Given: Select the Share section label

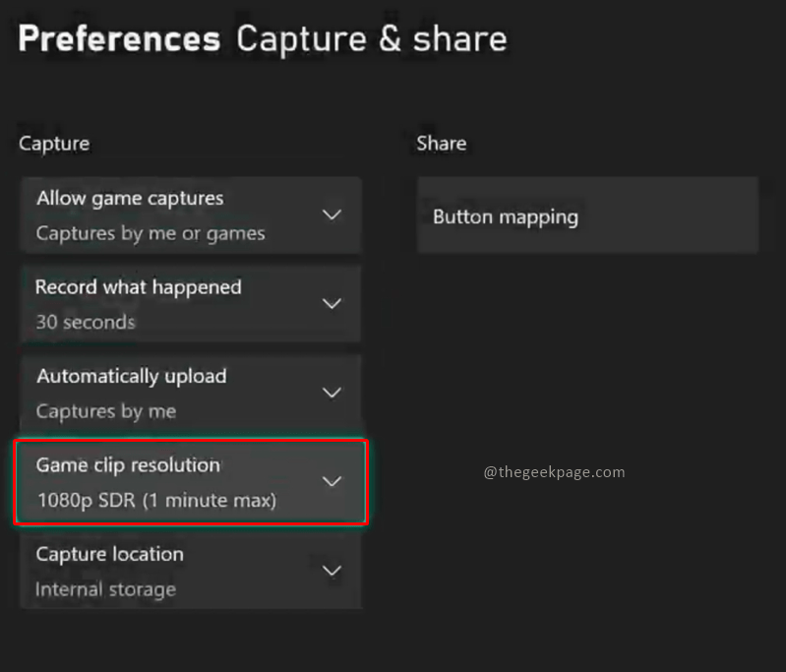Looking at the screenshot, I should pos(441,144).
